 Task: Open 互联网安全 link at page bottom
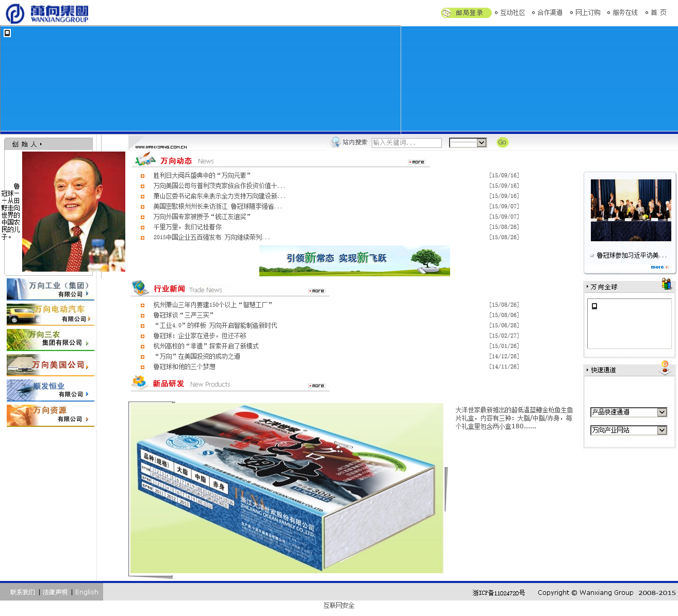[x=339, y=606]
